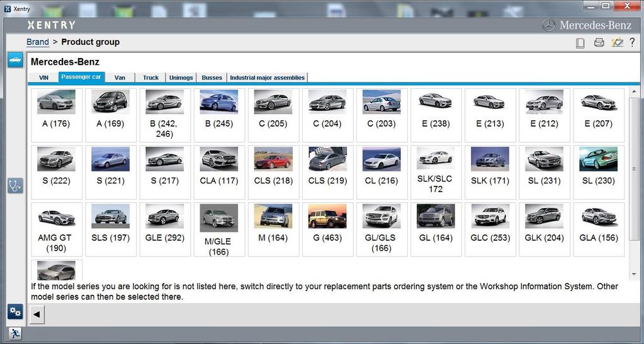Choose the SLK/SLC 172 model series

[436, 172]
